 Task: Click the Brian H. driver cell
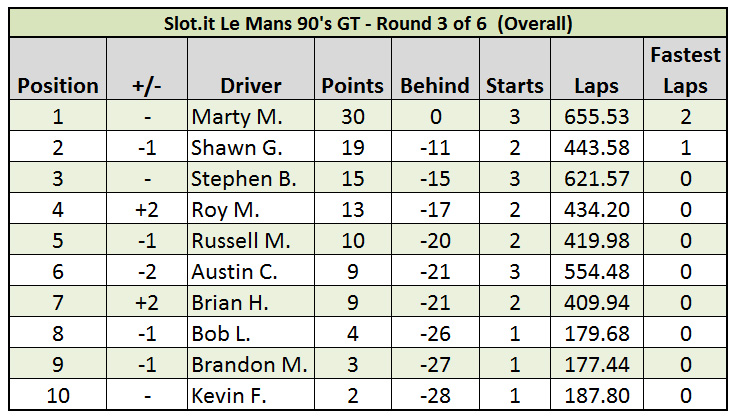coord(233,303)
